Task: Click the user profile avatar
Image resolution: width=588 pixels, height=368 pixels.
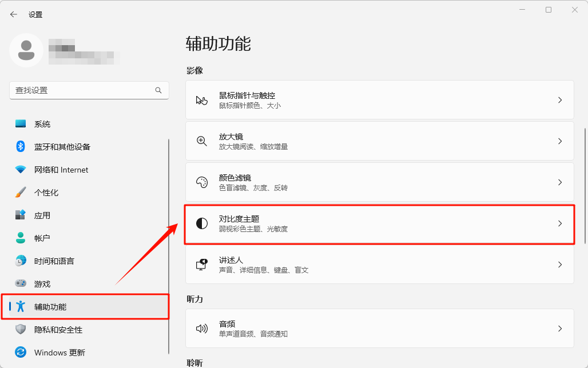Action: [x=26, y=50]
